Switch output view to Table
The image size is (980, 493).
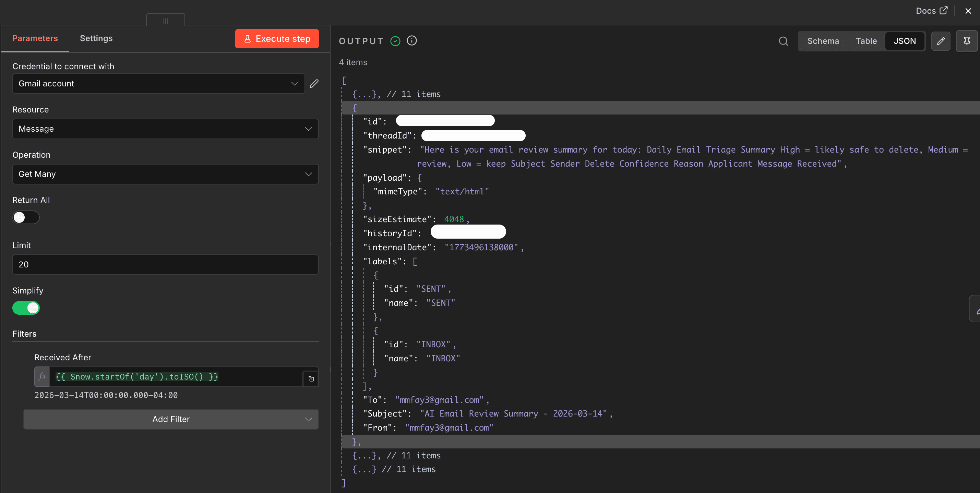(x=866, y=41)
